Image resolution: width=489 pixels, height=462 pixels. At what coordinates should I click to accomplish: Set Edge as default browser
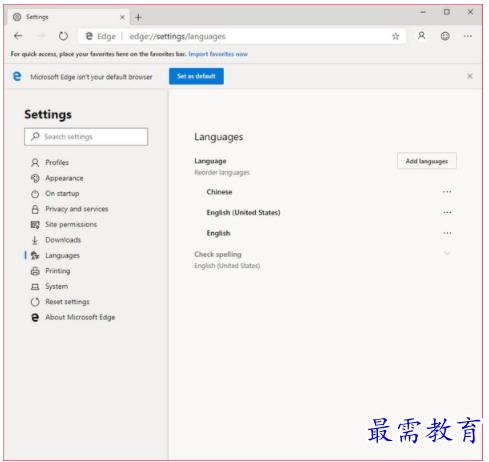196,76
